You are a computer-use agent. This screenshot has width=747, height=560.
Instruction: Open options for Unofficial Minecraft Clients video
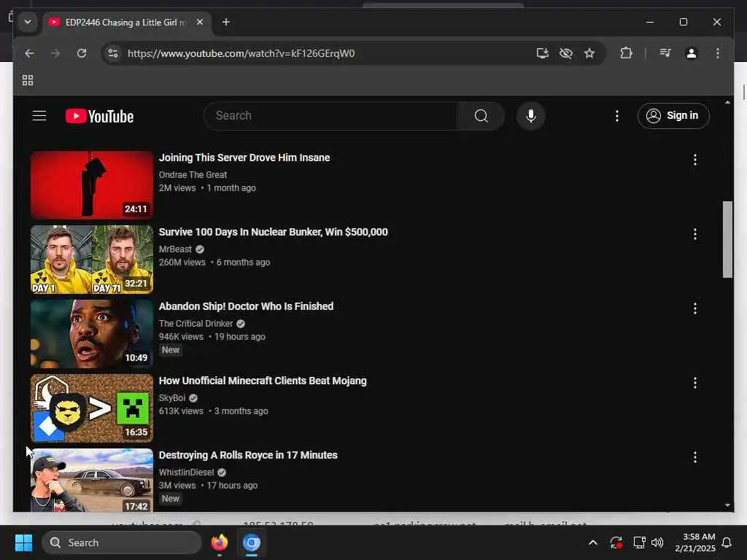coord(695,382)
